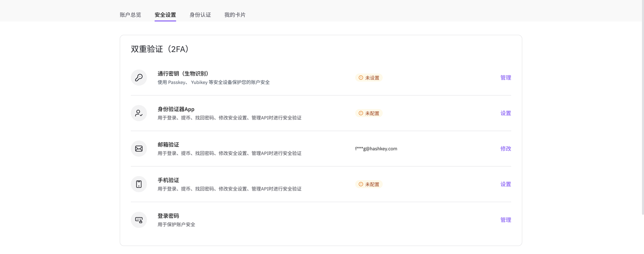The width and height of the screenshot is (644, 254).
Task: Click the masked email f***g@hashkey.com
Action: tap(376, 149)
